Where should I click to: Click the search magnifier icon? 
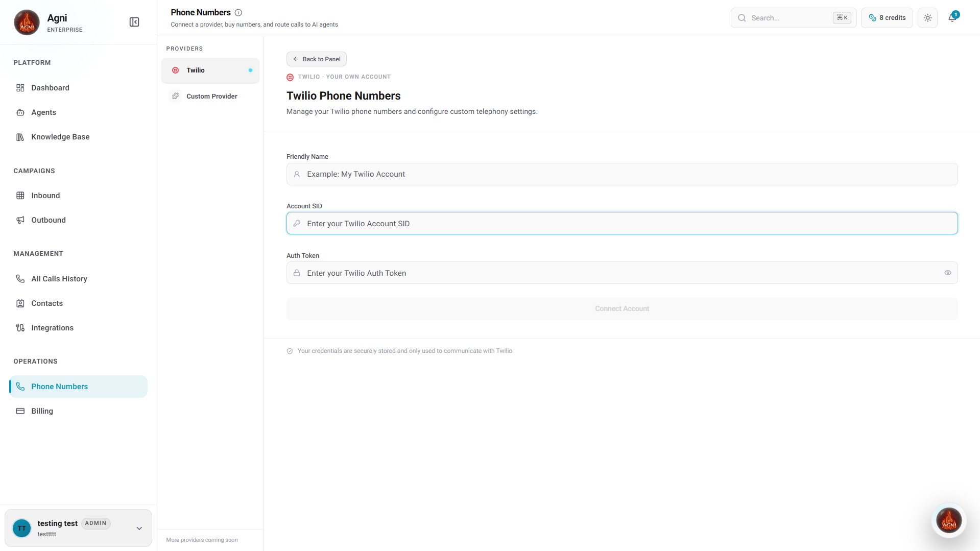click(742, 18)
